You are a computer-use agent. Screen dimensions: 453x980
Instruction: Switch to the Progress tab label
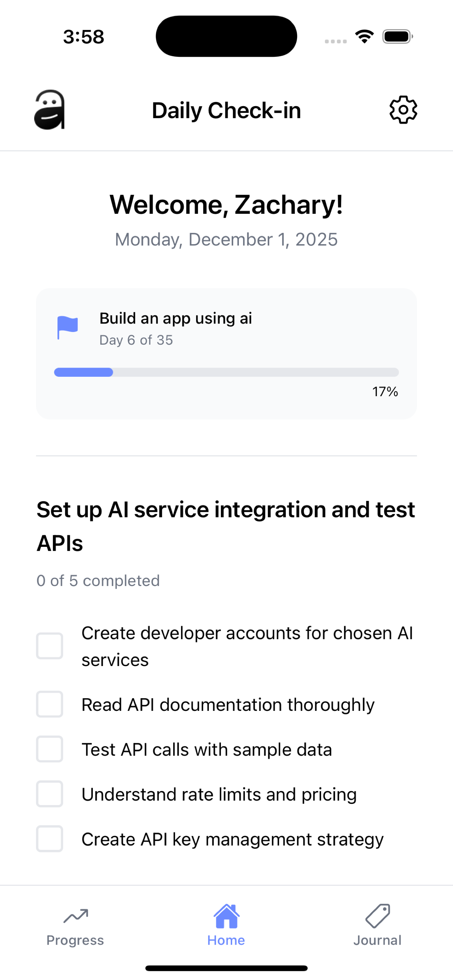click(x=75, y=940)
